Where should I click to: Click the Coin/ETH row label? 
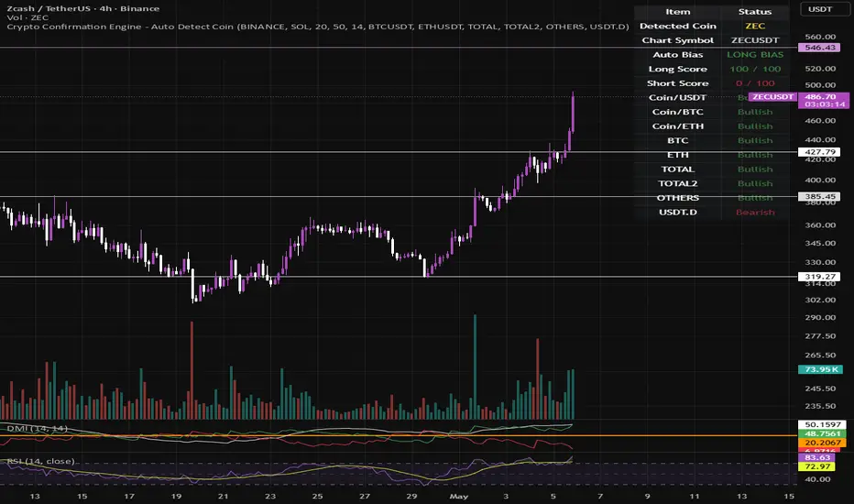click(x=677, y=126)
